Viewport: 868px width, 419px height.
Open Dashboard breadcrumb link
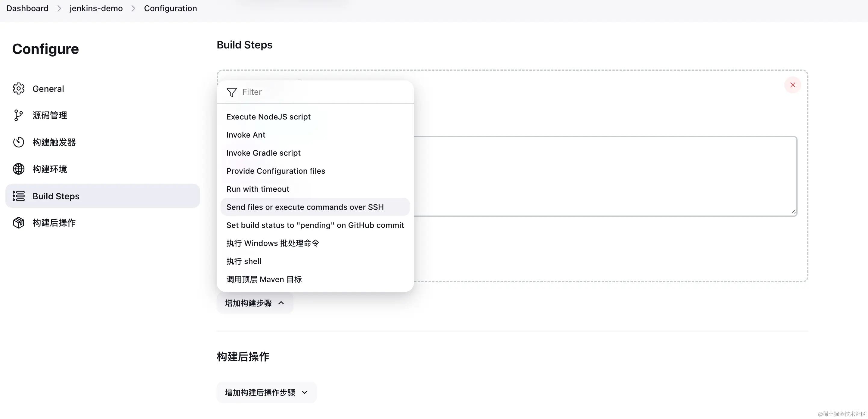pos(27,8)
